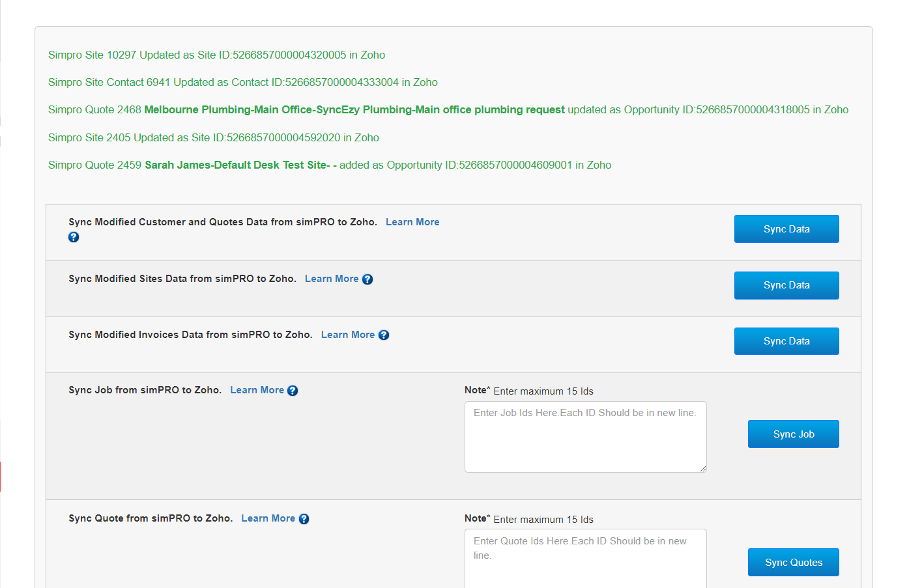The height and width of the screenshot is (588, 922).
Task: Open Learn More for Sync Job
Action: point(257,390)
